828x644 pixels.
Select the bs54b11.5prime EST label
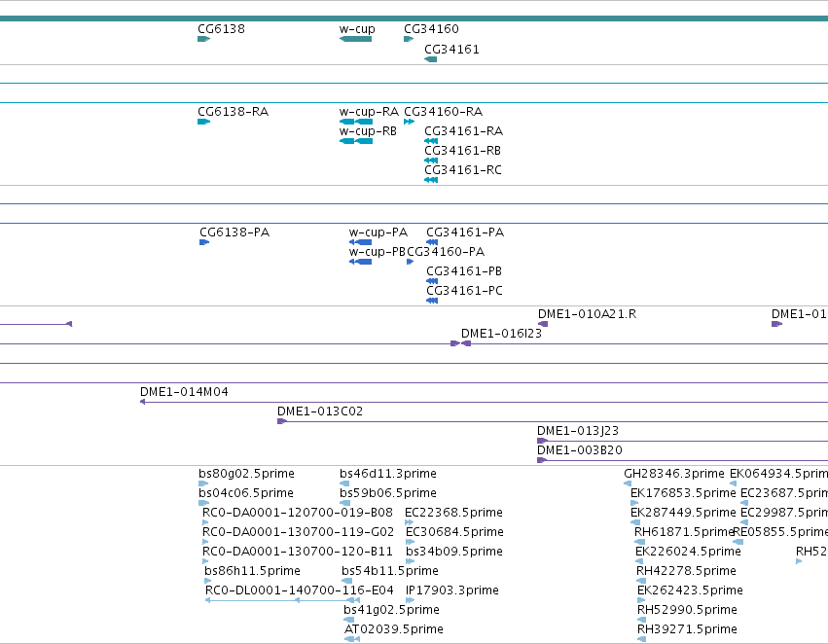390,571
